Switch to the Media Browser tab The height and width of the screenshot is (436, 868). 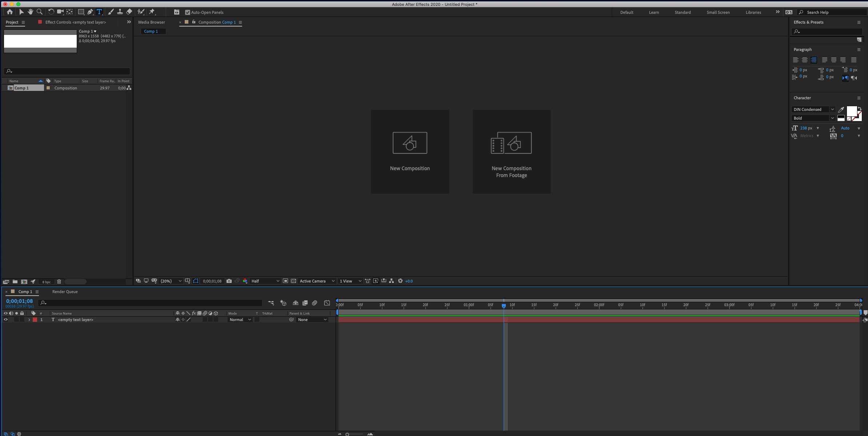tap(151, 22)
